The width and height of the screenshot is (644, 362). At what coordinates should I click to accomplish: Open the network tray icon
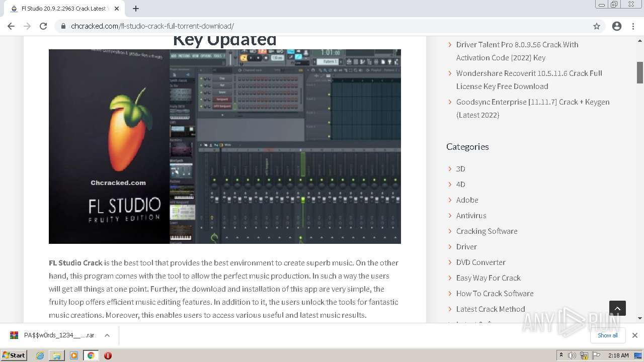pos(584,355)
